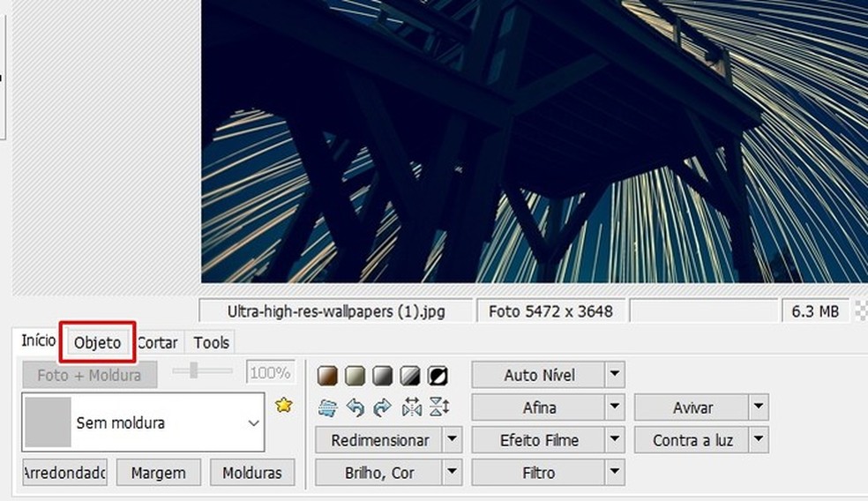868x501 pixels.
Task: Expand the Filtro dropdown arrow
Action: pyautogui.click(x=615, y=473)
